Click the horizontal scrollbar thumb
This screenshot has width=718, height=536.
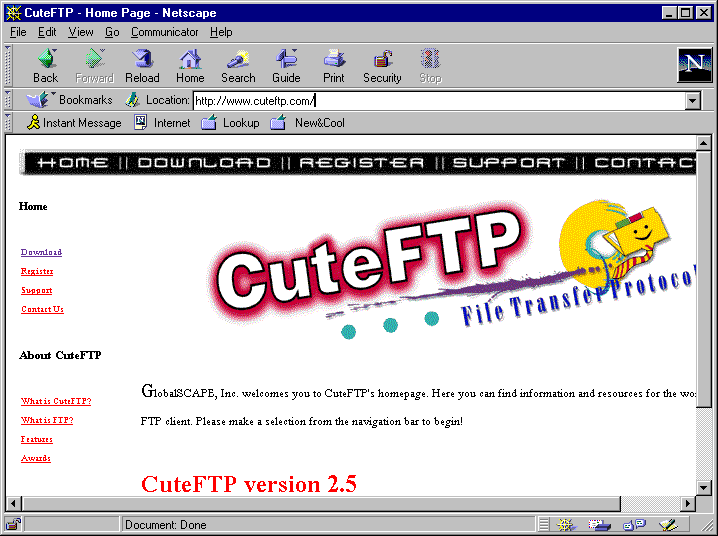point(321,504)
